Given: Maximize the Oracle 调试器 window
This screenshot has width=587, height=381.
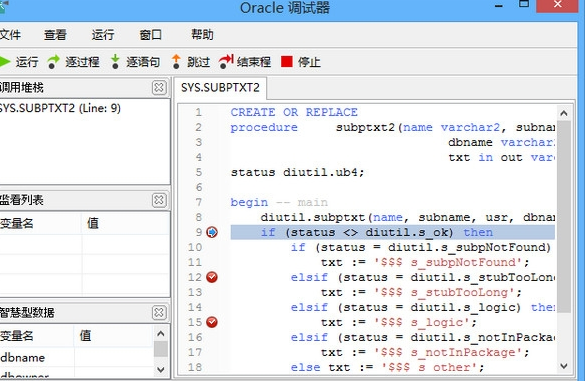Looking at the screenshot, I should coord(524,4).
